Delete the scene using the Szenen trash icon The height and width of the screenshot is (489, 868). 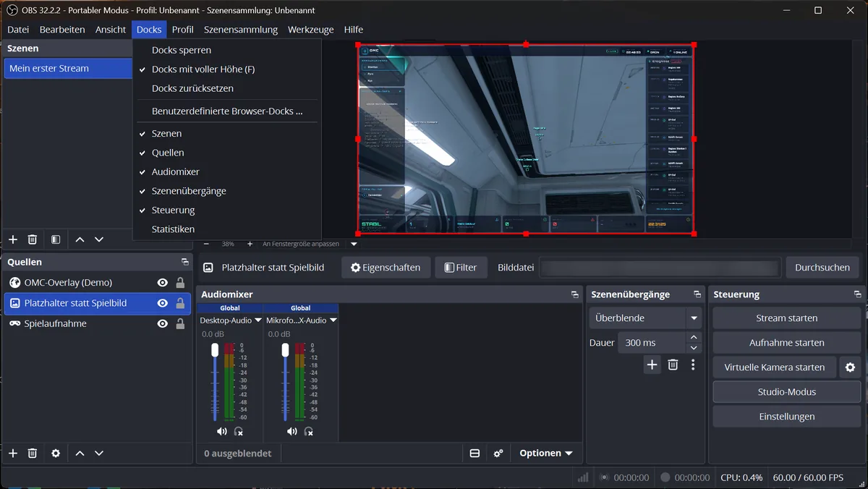click(x=33, y=239)
